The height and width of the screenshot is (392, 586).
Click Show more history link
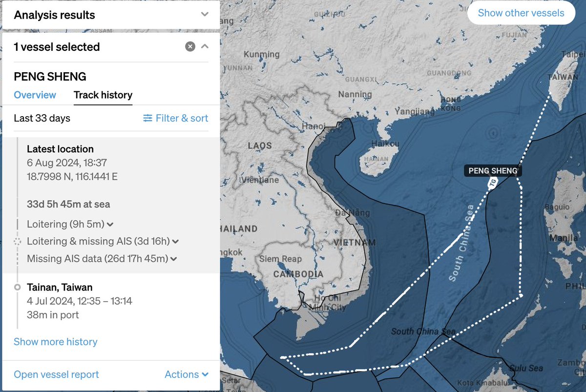(55, 342)
